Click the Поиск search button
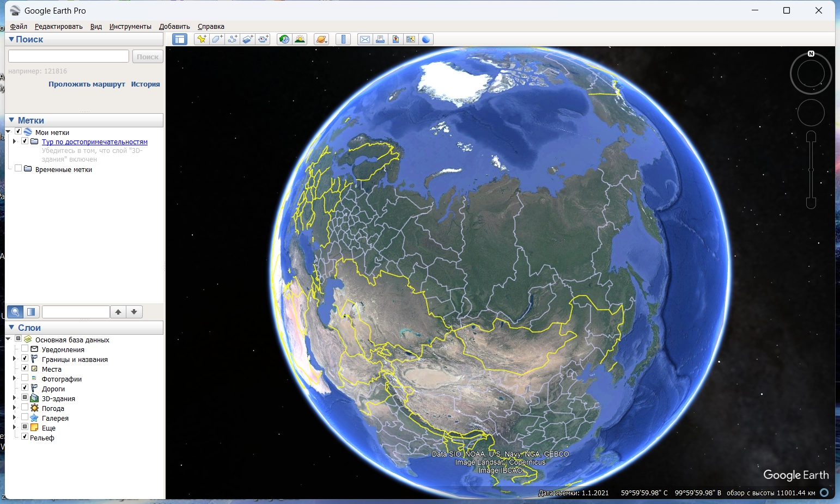 pyautogui.click(x=148, y=57)
